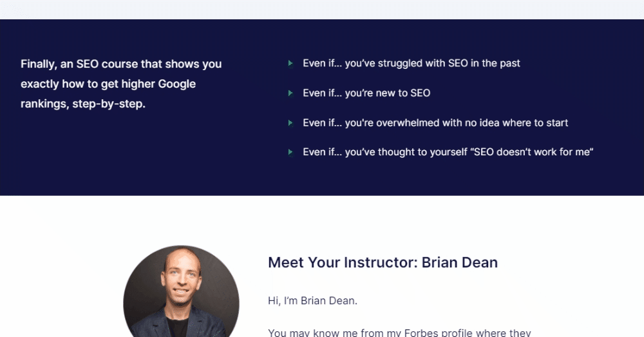644x337 pixels.
Task: Click the quoted text "SEO doesn't work for me"
Action: pyautogui.click(x=533, y=152)
